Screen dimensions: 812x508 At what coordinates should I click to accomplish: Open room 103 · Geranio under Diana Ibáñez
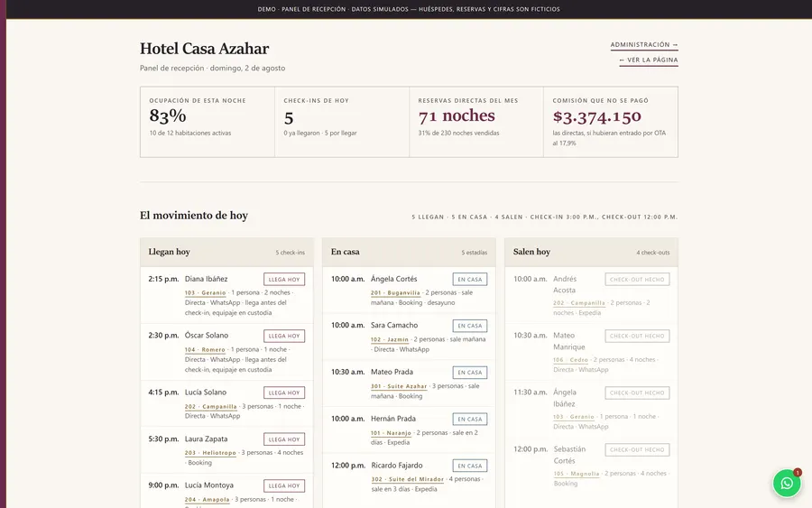pyautogui.click(x=205, y=293)
